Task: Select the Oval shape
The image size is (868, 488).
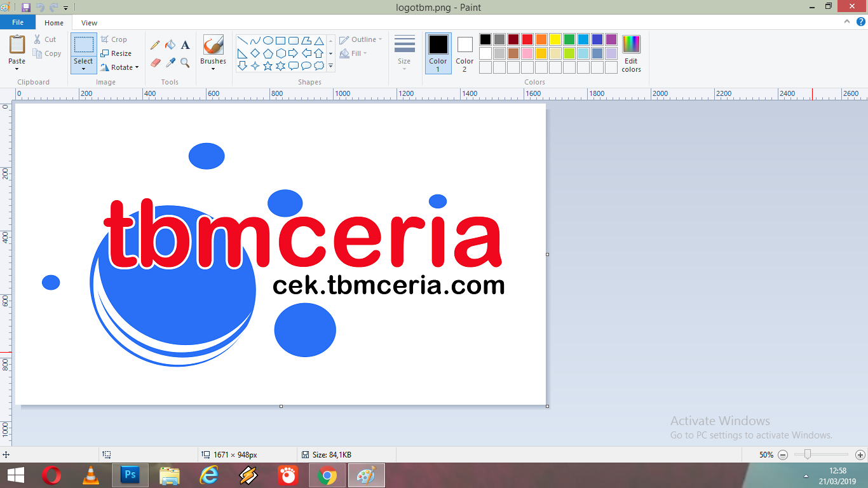Action: 268,40
